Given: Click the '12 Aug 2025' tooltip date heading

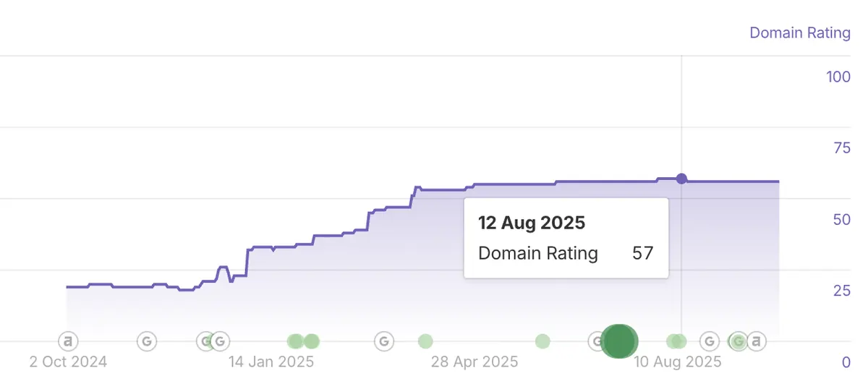Looking at the screenshot, I should point(532,223).
